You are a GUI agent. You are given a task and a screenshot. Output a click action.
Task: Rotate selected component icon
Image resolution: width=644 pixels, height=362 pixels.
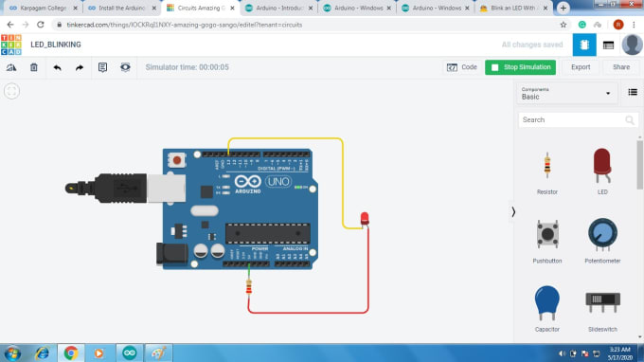click(11, 67)
